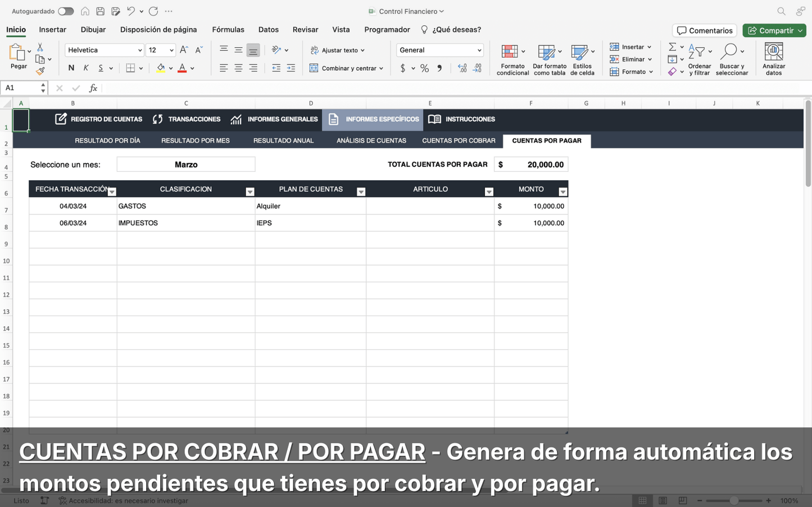Open the MONTO column filter arrow
Viewport: 812px width, 507px height.
point(562,191)
